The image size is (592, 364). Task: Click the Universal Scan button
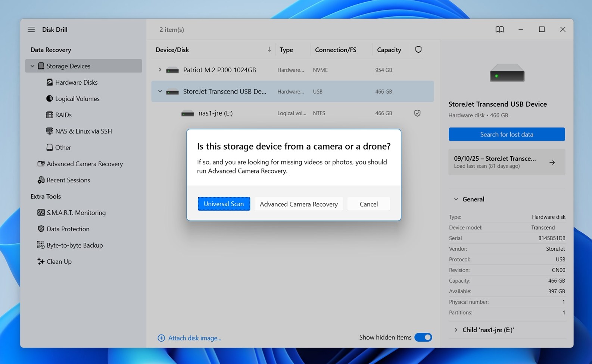click(x=224, y=204)
